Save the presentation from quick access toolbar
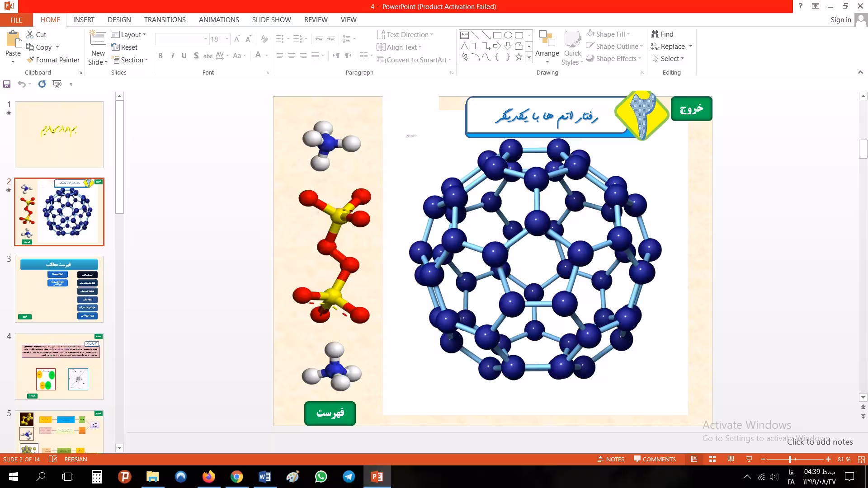868x488 pixels. tap(7, 84)
